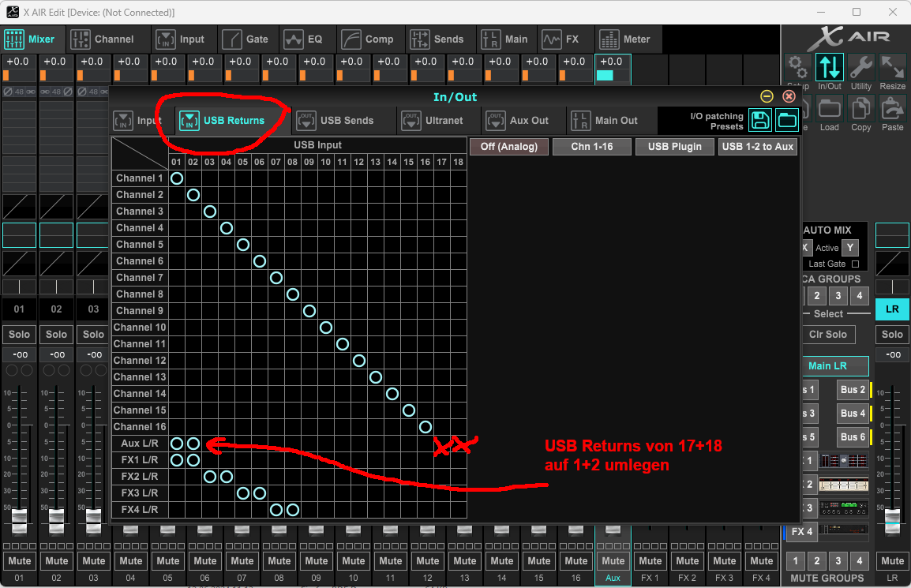Enable the Last Gate checkbox
The height and width of the screenshot is (588, 911).
(x=855, y=264)
